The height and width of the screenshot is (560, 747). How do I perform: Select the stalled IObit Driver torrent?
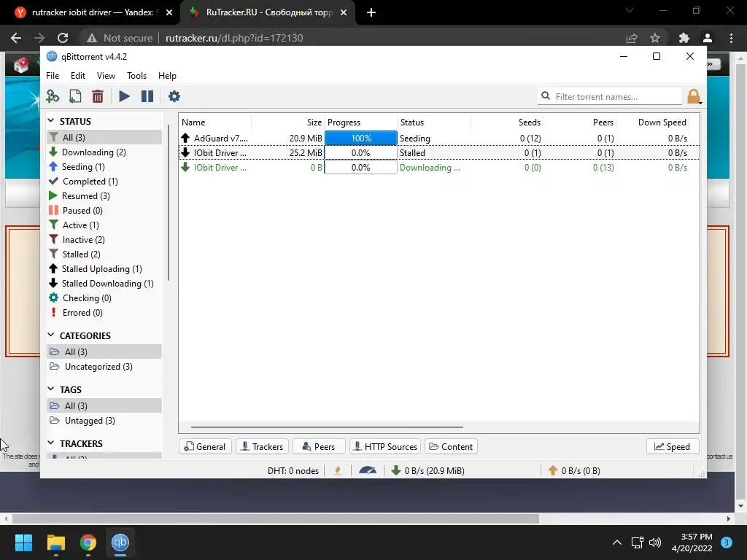pos(438,153)
